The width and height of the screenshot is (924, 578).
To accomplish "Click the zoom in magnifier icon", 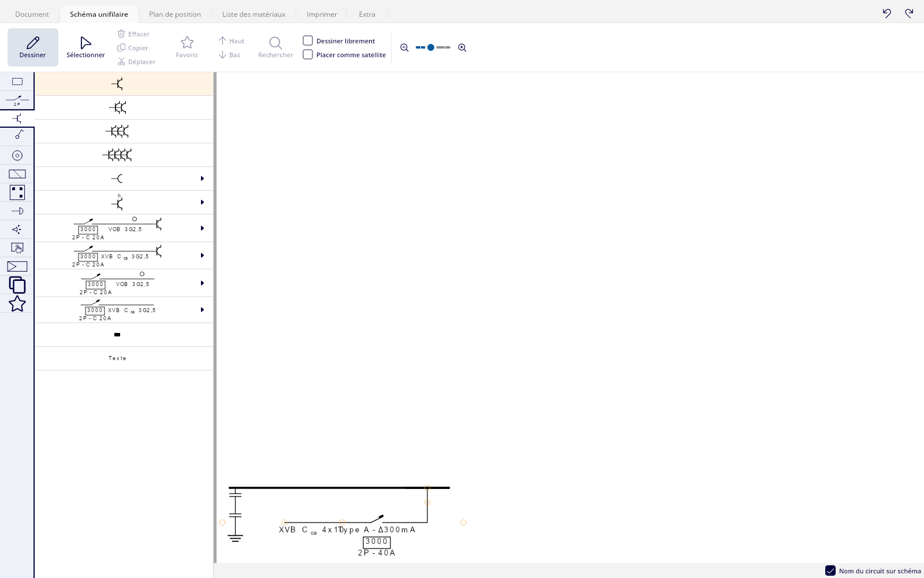I will point(462,47).
